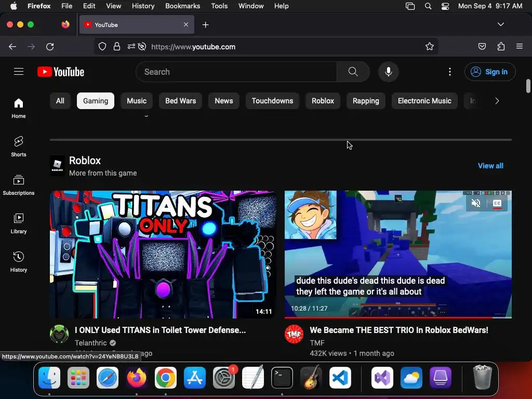Open the Roblox game channel icon

57,166
